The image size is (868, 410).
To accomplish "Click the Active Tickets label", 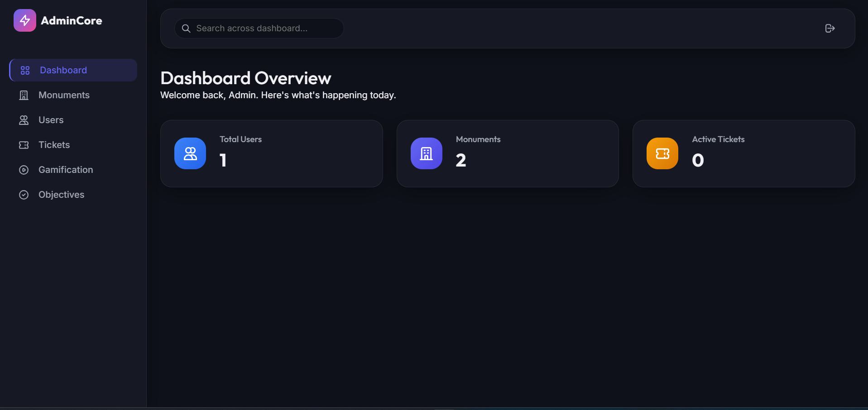I will click(718, 139).
